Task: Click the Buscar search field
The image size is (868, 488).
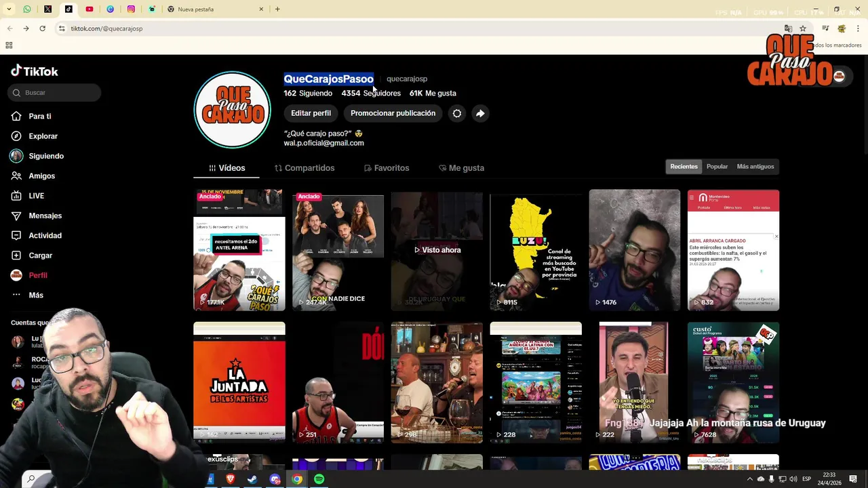Action: [x=54, y=92]
